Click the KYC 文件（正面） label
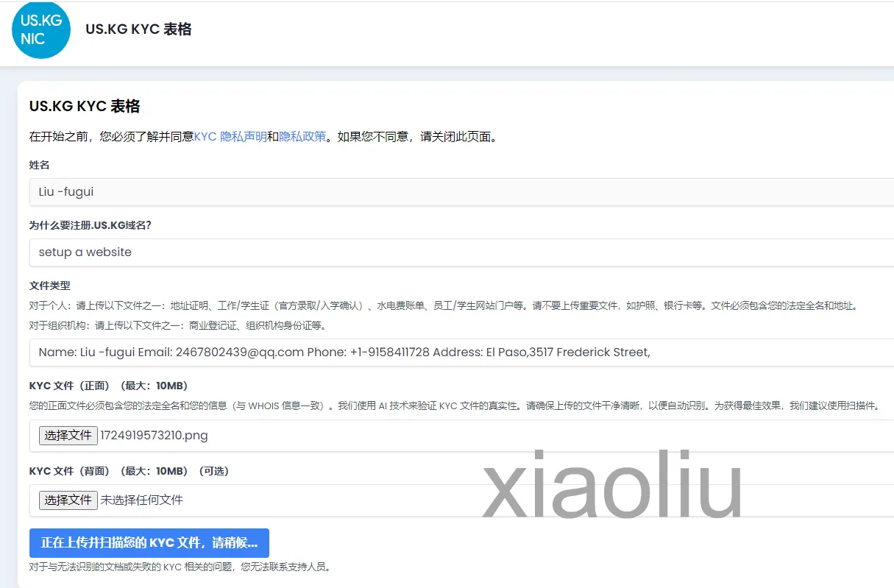Viewport: 894px width, 588px height. click(109, 386)
